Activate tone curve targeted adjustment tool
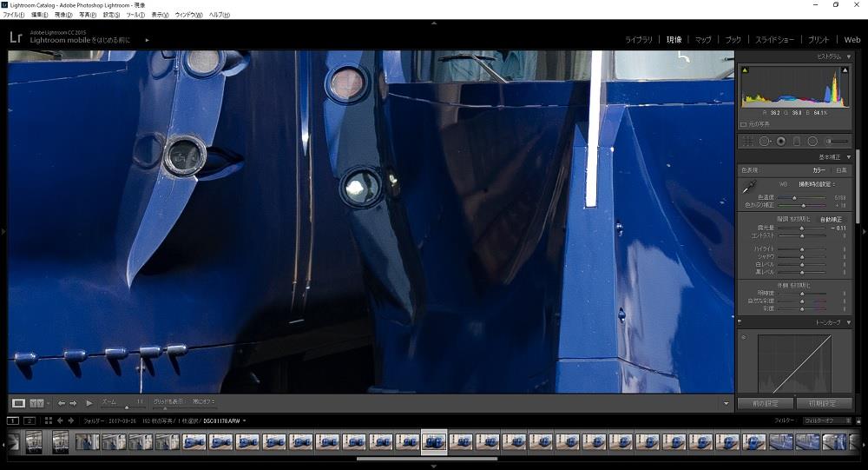Screen dimensions: 868x470 744,337
